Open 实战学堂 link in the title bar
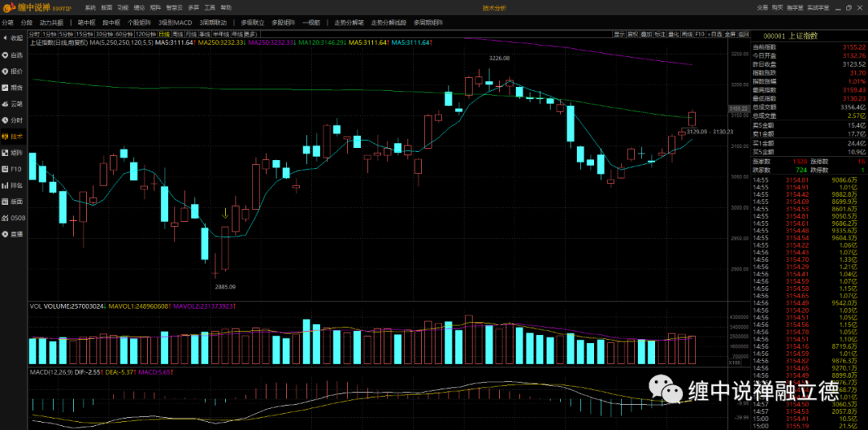Screen dimensions: 868x430 click(817, 8)
